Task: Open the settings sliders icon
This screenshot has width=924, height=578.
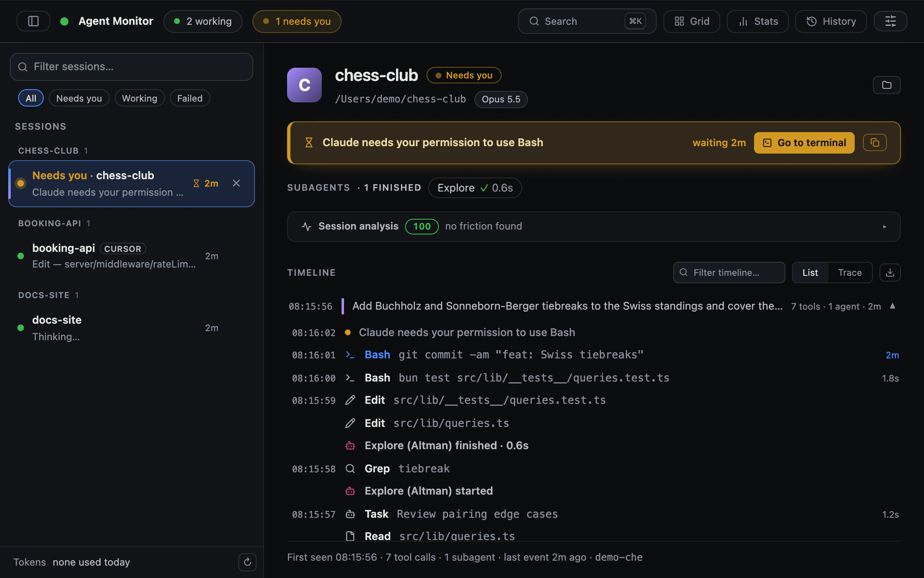Action: 890,21
